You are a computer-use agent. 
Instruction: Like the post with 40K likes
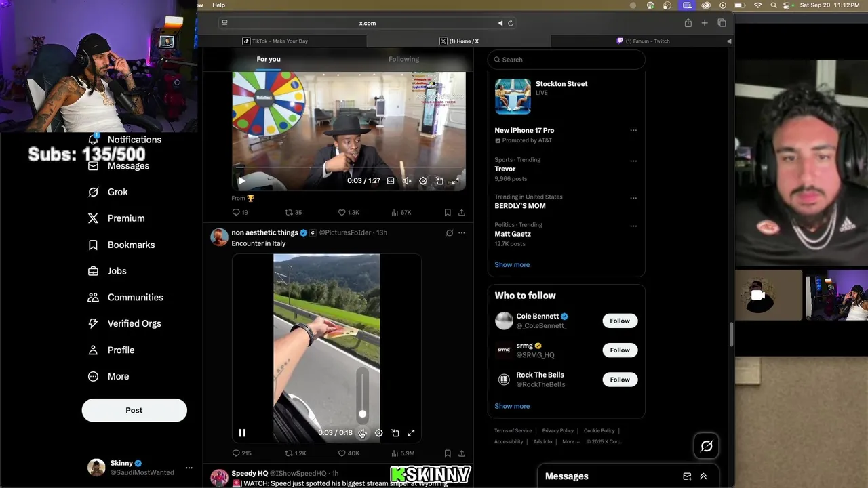point(349,453)
